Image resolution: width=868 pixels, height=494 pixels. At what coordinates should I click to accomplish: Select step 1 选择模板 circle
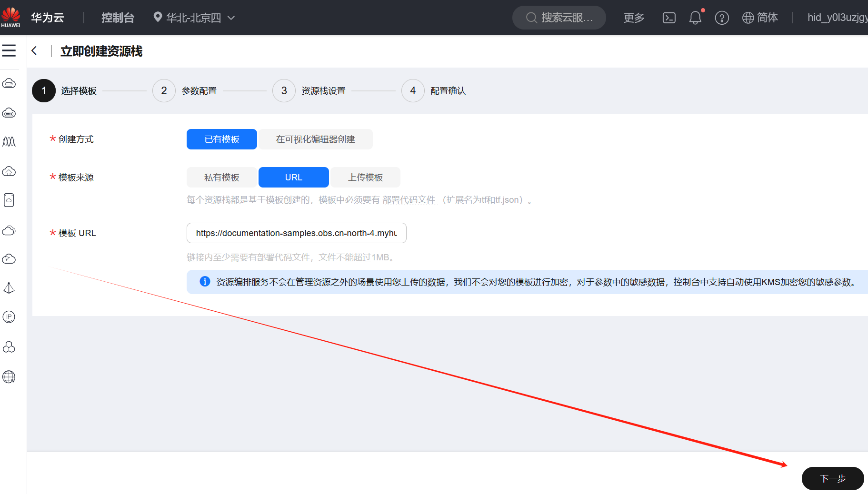pyautogui.click(x=44, y=90)
